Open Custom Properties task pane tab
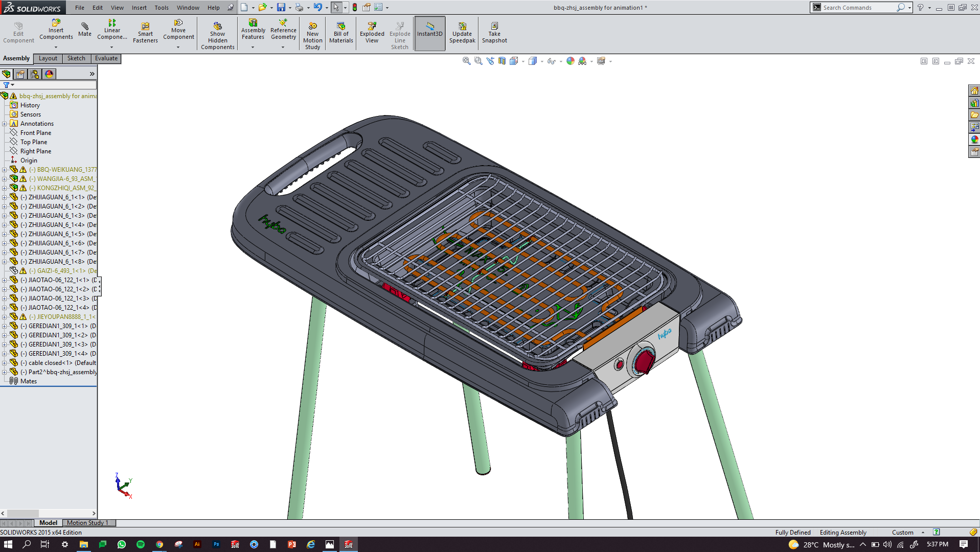This screenshot has width=980, height=552. [x=974, y=152]
